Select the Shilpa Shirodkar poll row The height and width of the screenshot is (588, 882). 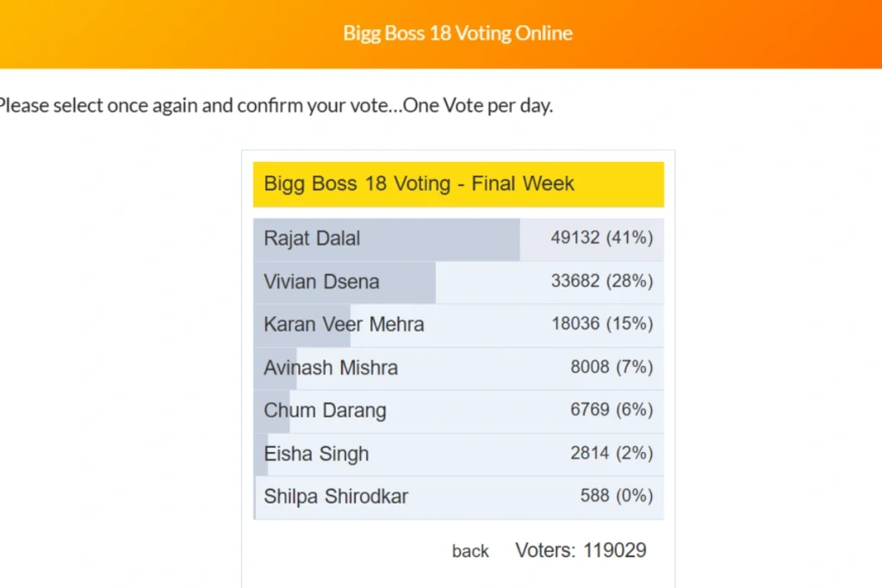(458, 498)
